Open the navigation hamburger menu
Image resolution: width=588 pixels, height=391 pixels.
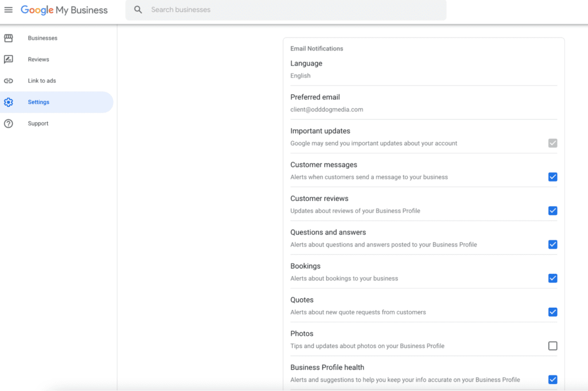8,10
